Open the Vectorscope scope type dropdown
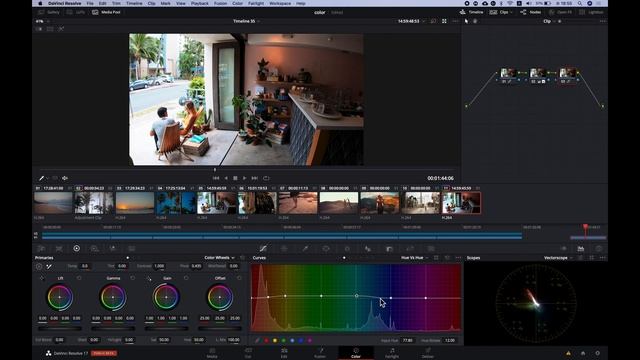The width and height of the screenshot is (640, 360). coord(558,258)
